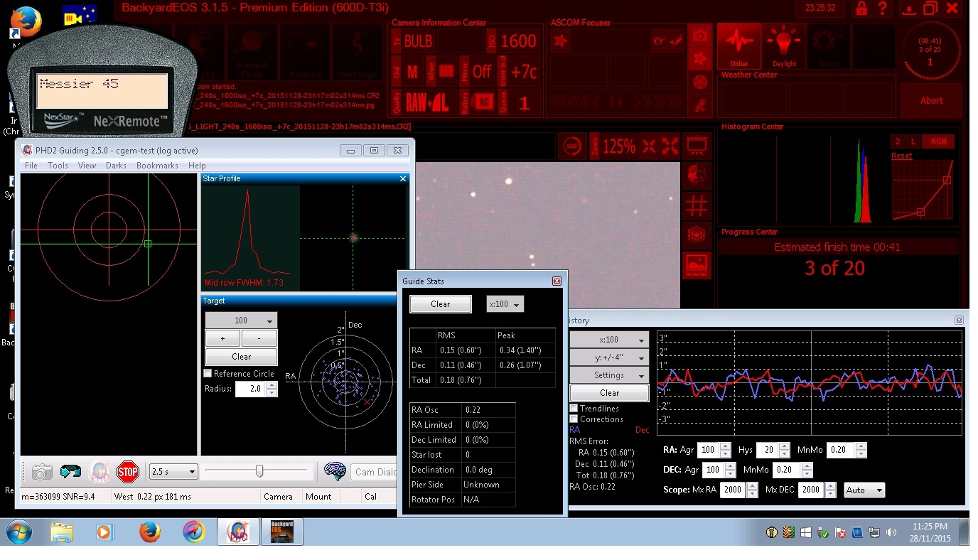This screenshot has width=978, height=560.
Task: Open the History Settings dropdown
Action: tap(609, 375)
